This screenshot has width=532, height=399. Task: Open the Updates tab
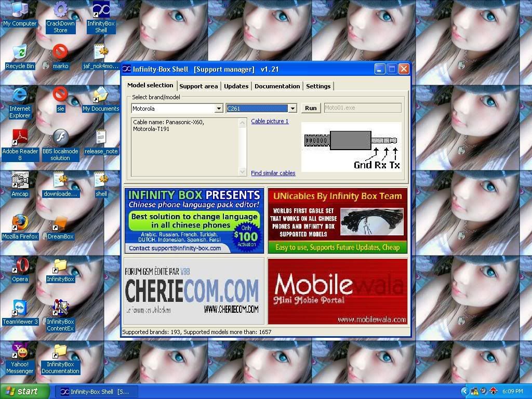[x=236, y=86]
